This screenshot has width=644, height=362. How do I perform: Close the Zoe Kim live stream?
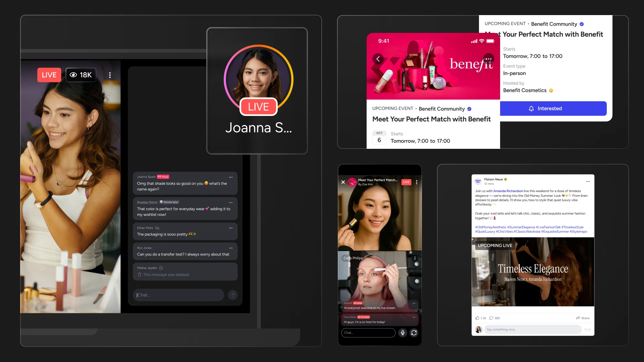pos(343,182)
